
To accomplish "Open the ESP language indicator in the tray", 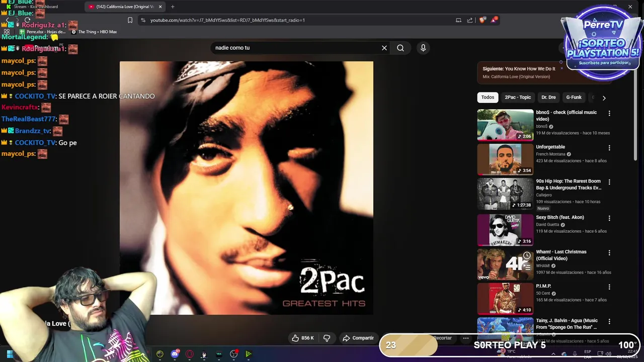I will 588,354.
